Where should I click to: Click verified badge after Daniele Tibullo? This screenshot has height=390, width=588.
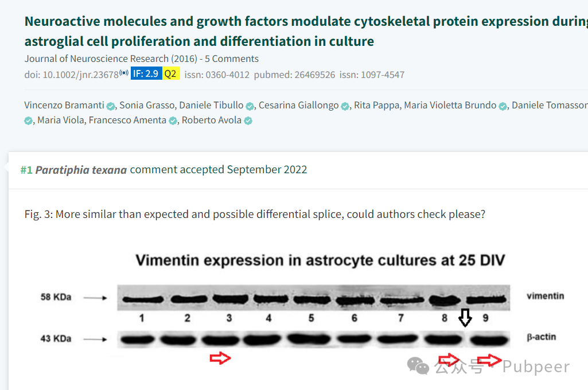250,107
